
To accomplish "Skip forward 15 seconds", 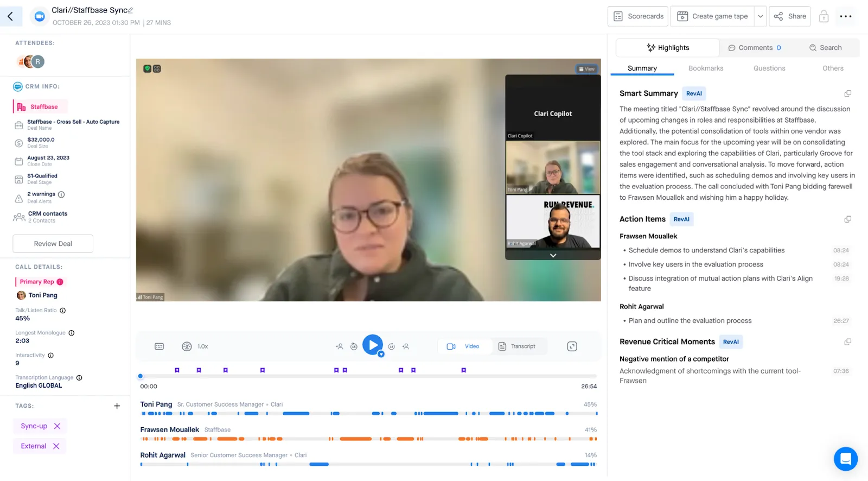I will (391, 346).
